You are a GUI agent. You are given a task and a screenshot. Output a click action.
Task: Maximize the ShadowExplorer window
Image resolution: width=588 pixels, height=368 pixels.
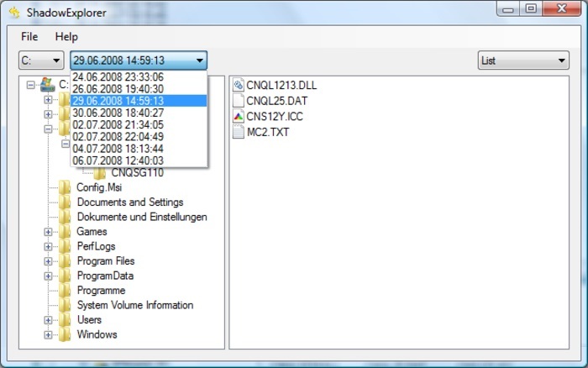pos(531,8)
